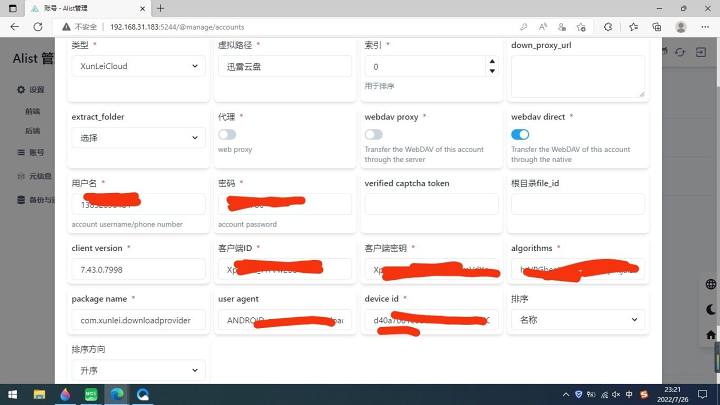This screenshot has width=720, height=405.
Task: Open 账号 in the sidebar
Action: (31, 152)
